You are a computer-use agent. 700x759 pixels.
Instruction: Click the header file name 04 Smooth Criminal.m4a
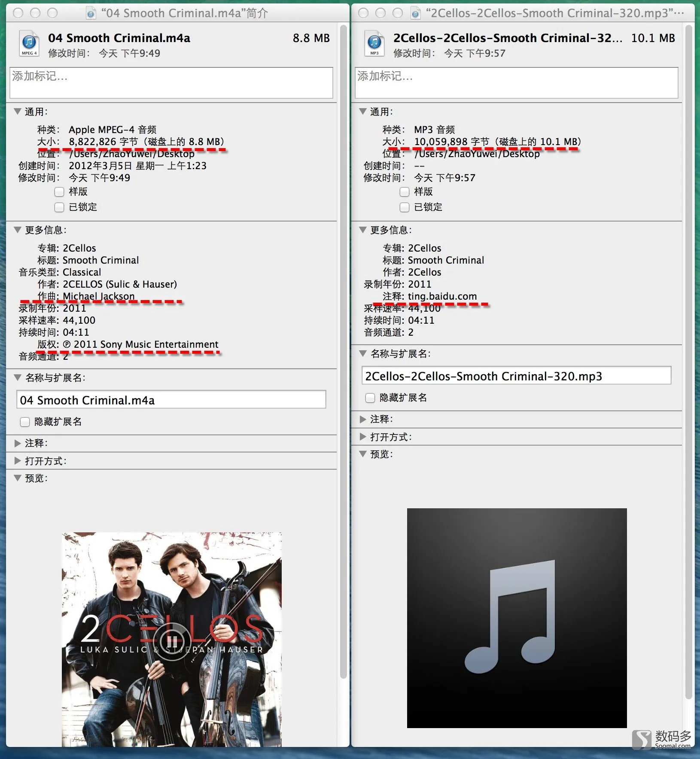(x=119, y=38)
